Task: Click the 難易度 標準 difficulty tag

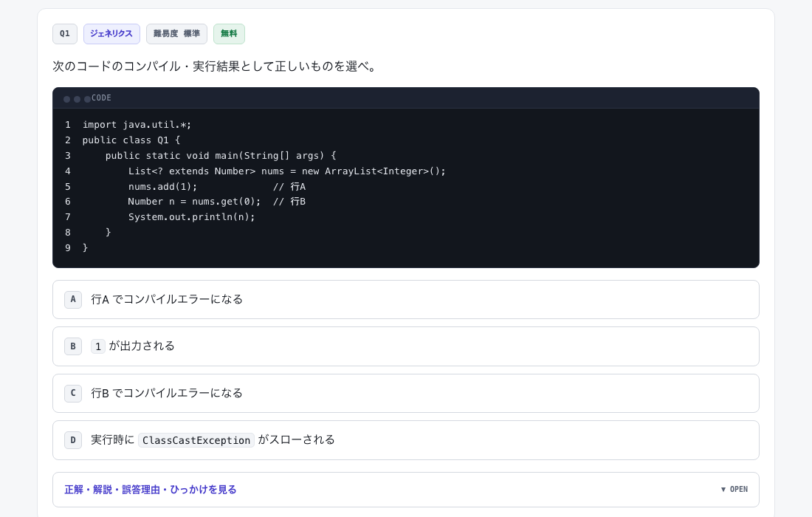Action: (x=176, y=34)
